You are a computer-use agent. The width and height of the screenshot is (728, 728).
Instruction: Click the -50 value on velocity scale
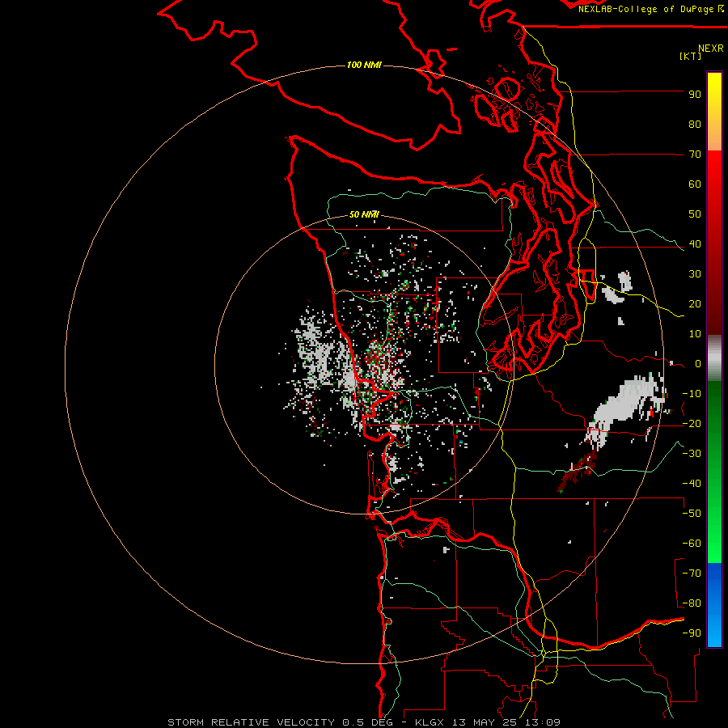(x=692, y=514)
